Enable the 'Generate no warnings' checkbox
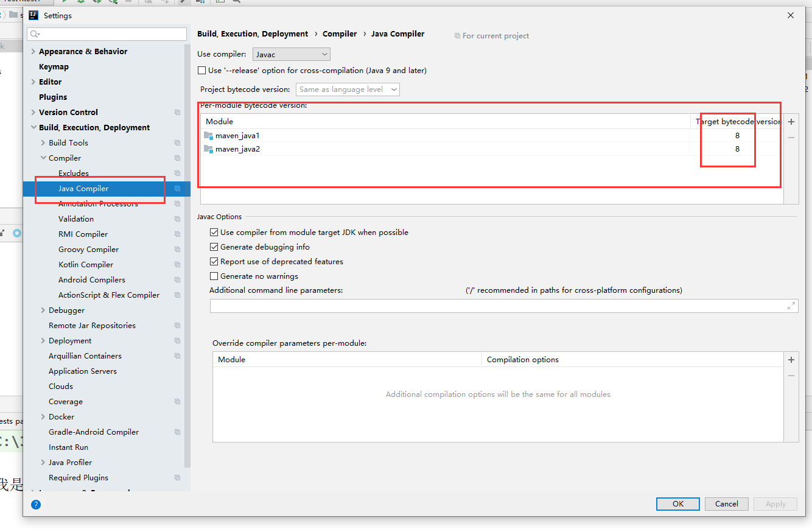Screen dimensions: 812x529 point(214,276)
